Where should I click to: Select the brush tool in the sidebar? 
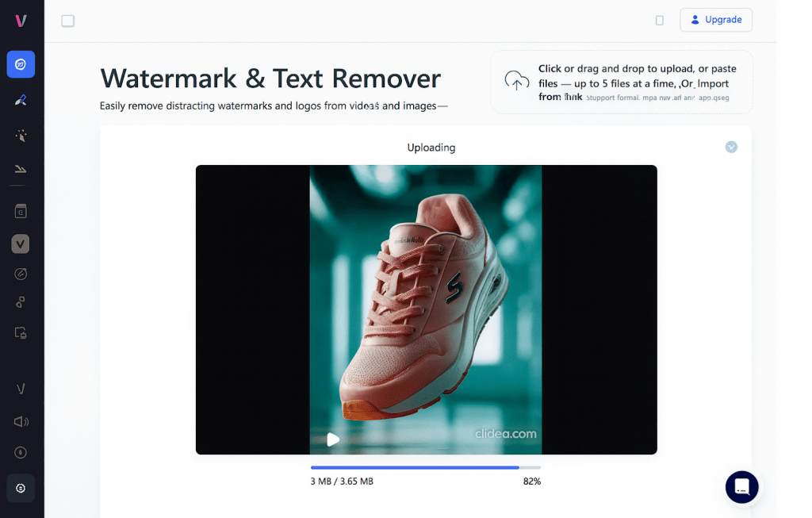[21, 100]
